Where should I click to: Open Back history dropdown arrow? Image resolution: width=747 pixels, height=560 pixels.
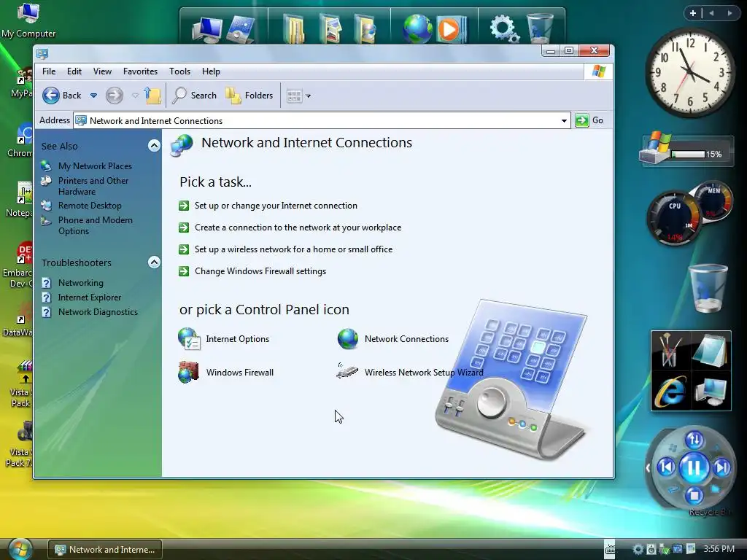tap(94, 96)
